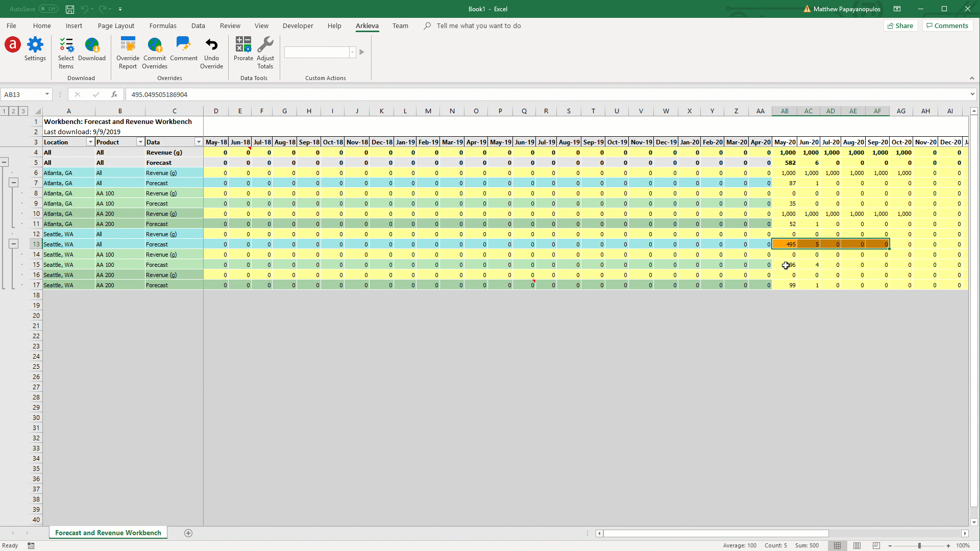Switch to the Developer tab
The width and height of the screenshot is (980, 551).
(x=298, y=26)
